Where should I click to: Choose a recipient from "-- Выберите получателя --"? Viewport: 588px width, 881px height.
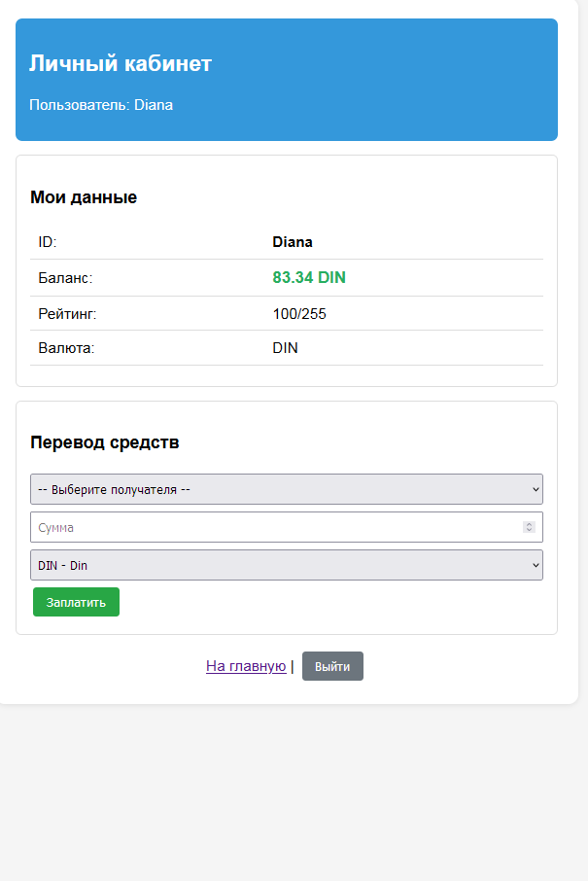[287, 488]
